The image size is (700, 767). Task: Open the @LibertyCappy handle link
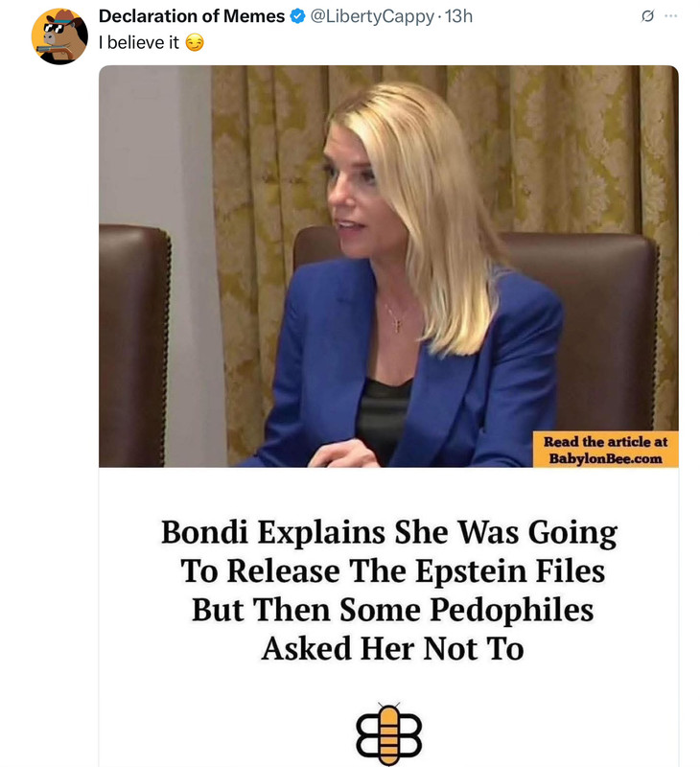pos(372,16)
